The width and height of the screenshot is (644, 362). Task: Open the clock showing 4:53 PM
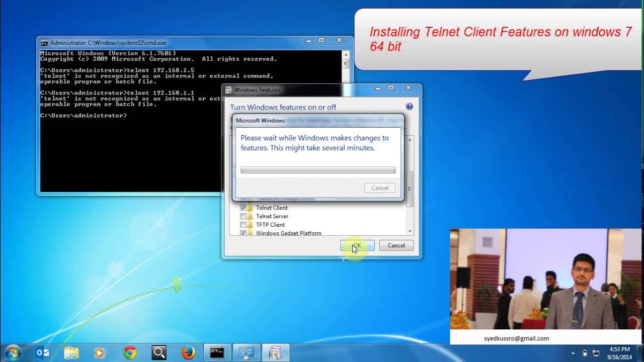point(619,353)
